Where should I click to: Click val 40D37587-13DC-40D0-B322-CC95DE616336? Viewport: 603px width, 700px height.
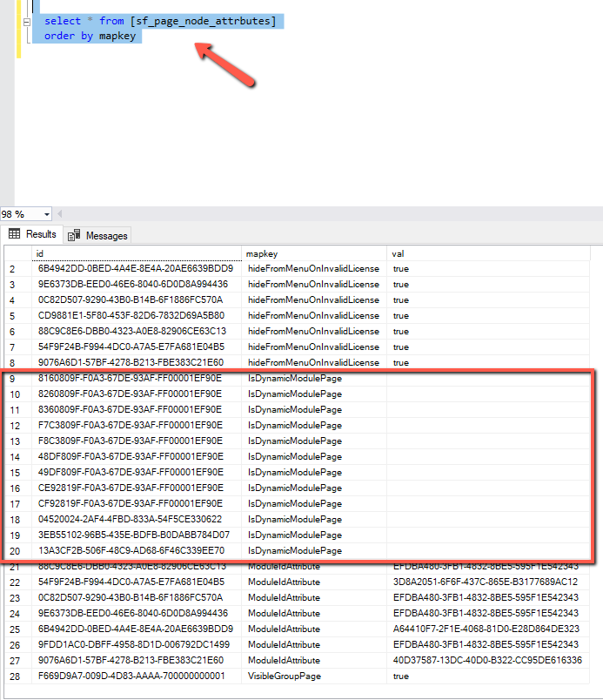pyautogui.click(x=488, y=660)
